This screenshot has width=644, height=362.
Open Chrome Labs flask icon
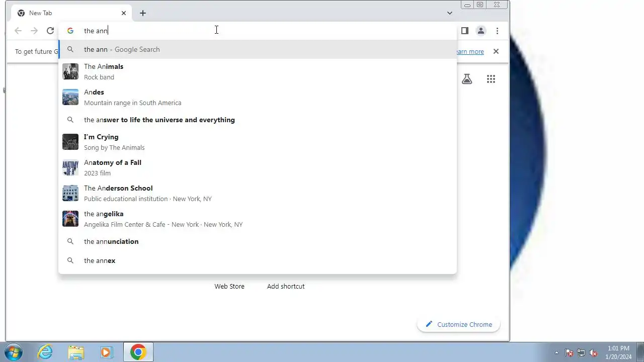click(467, 79)
